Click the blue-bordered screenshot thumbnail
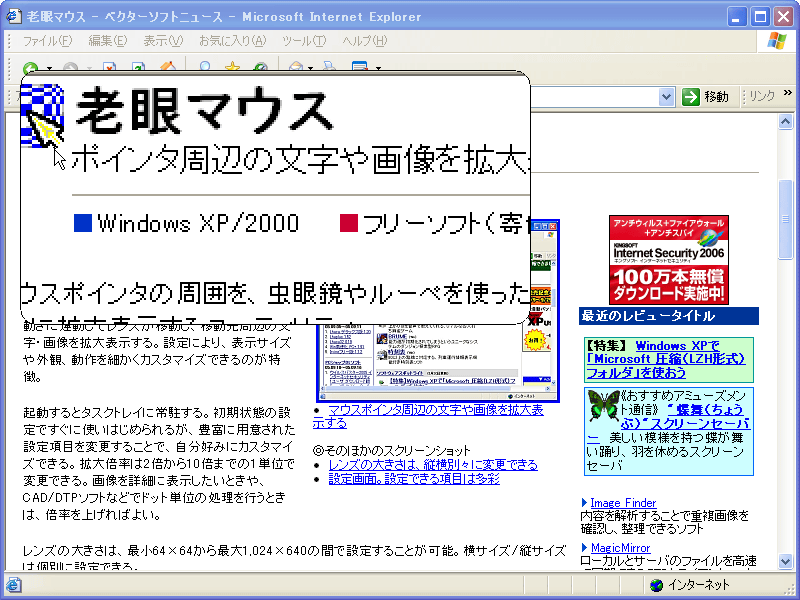Viewport: 800px width, 600px height. pyautogui.click(x=438, y=361)
